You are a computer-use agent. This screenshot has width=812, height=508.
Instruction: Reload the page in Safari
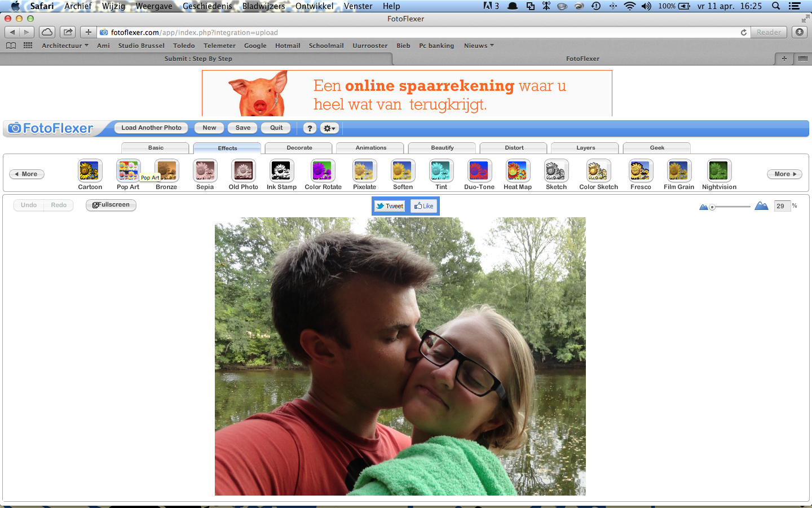pos(744,33)
